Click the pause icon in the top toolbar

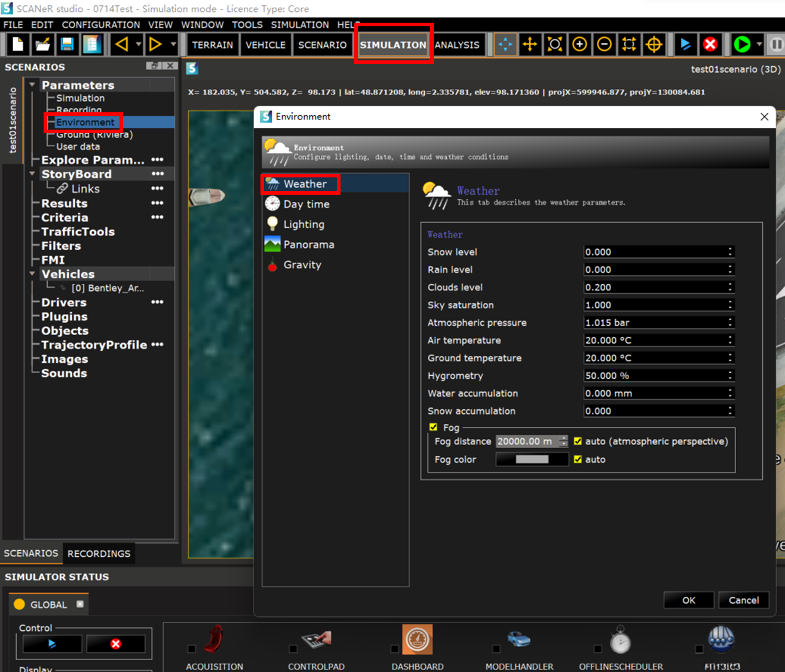point(776,44)
